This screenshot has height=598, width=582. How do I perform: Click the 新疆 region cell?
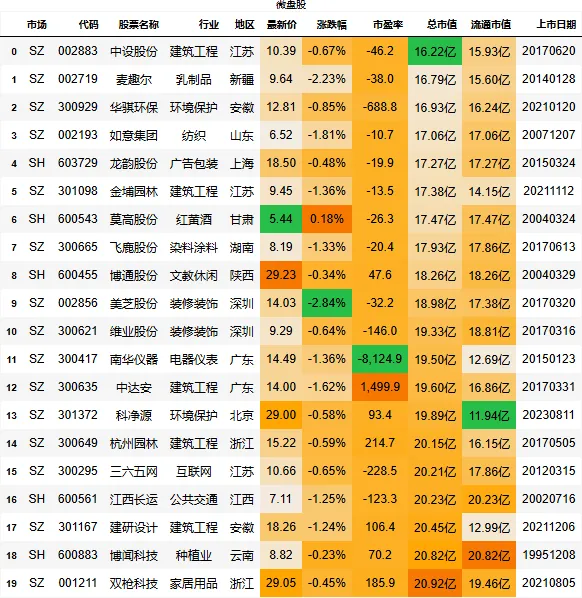(x=242, y=79)
